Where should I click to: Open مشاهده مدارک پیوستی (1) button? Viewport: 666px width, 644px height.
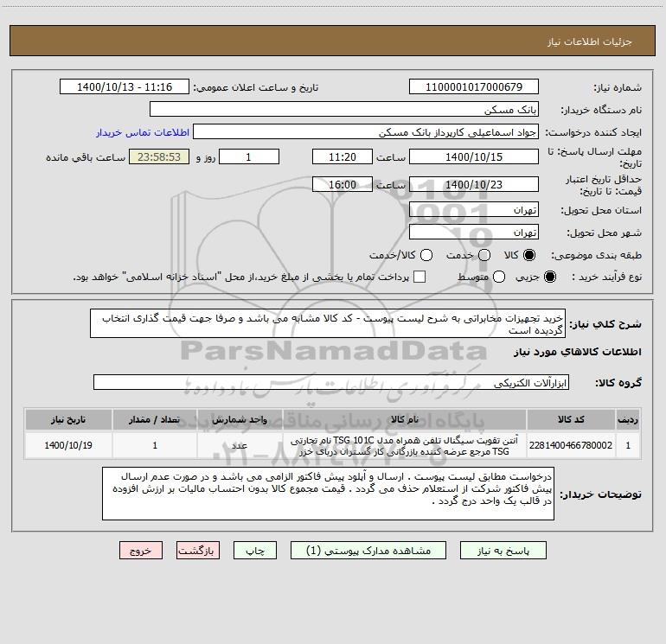tap(368, 551)
